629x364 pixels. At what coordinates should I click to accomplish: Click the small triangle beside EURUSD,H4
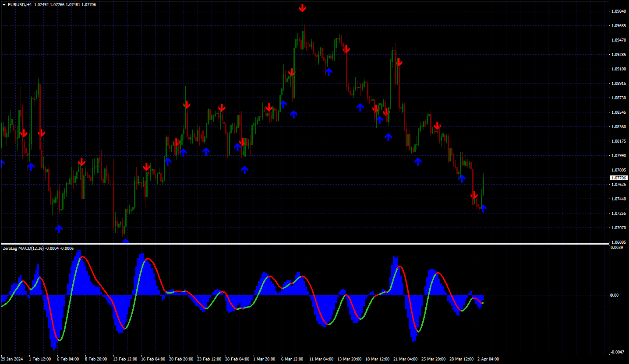pyautogui.click(x=4, y=5)
